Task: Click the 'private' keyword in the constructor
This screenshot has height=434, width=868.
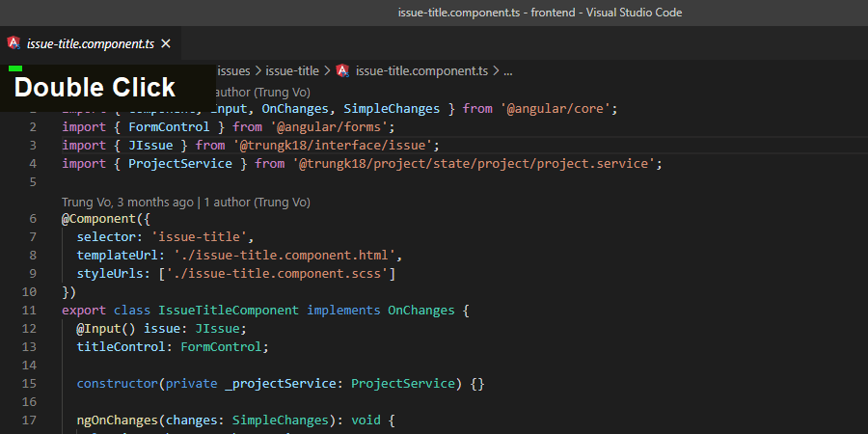Action: pyautogui.click(x=192, y=383)
